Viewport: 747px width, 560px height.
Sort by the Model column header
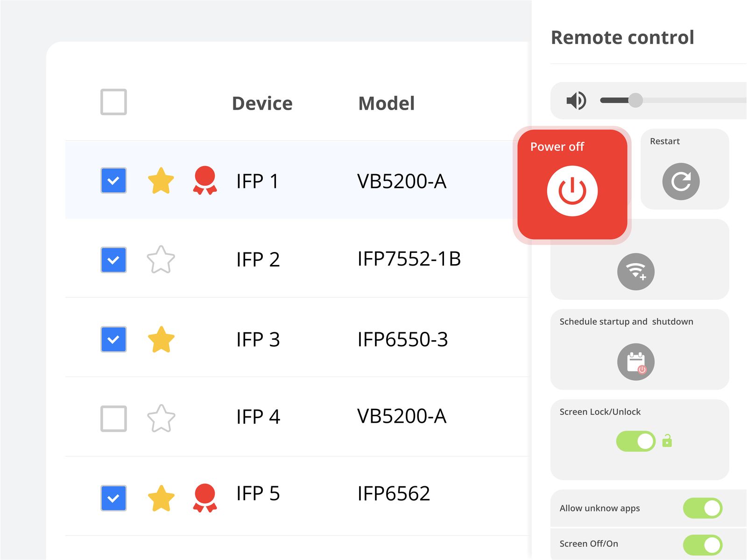pyautogui.click(x=386, y=104)
